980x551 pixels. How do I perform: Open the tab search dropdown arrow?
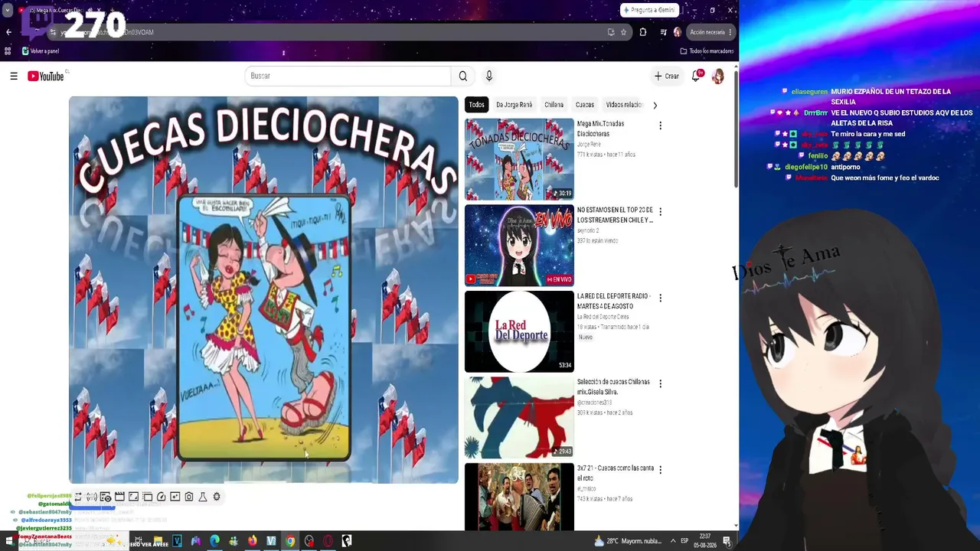(8, 10)
